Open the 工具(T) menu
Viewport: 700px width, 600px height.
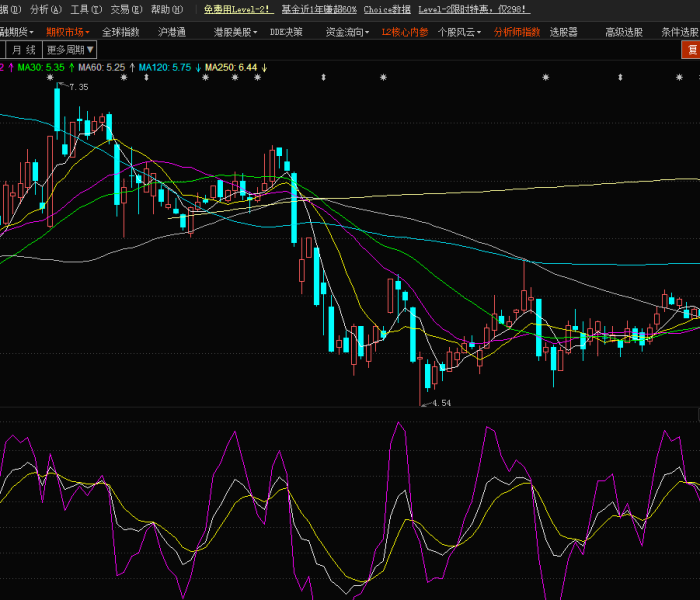coord(86,9)
